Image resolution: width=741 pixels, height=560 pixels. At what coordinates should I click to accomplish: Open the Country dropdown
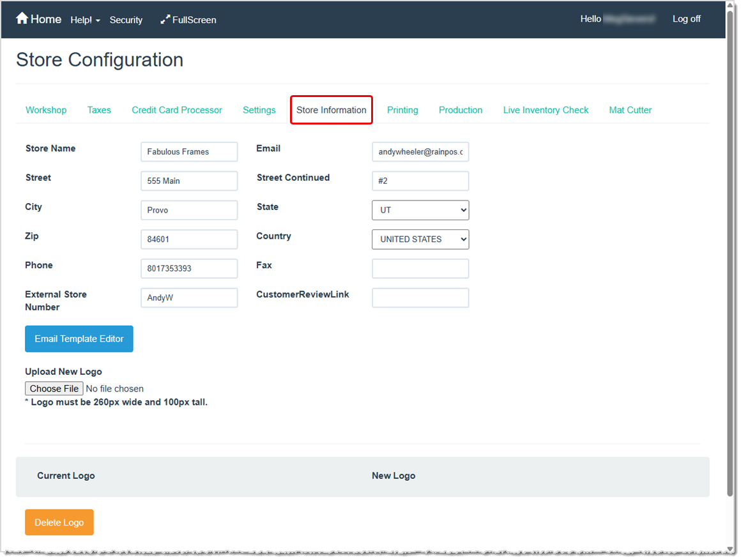click(420, 239)
